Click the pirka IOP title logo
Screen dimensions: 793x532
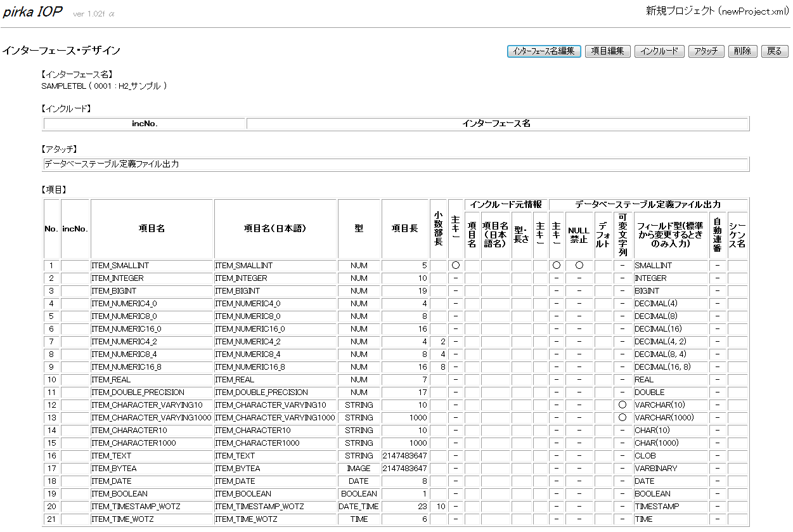pyautogui.click(x=32, y=12)
